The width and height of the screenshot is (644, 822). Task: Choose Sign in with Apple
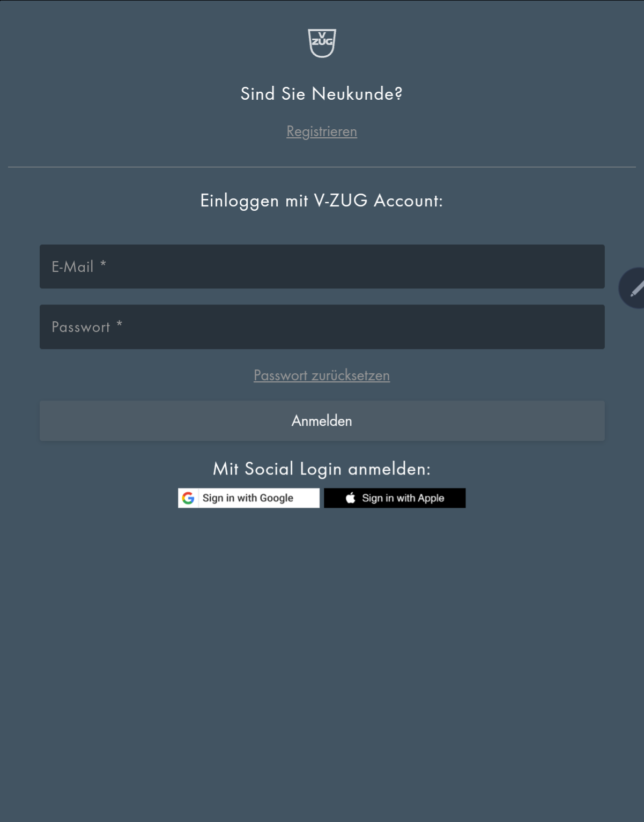tap(395, 498)
